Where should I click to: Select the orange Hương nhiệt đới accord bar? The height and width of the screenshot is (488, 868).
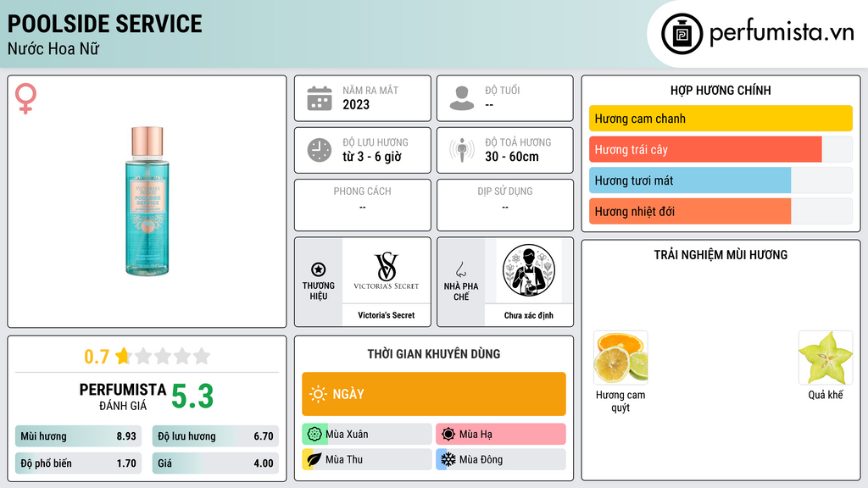[721, 211]
